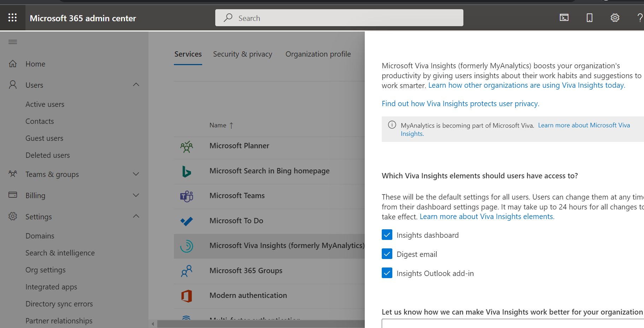This screenshot has width=644, height=328.
Task: Open Active users page
Action: point(45,104)
